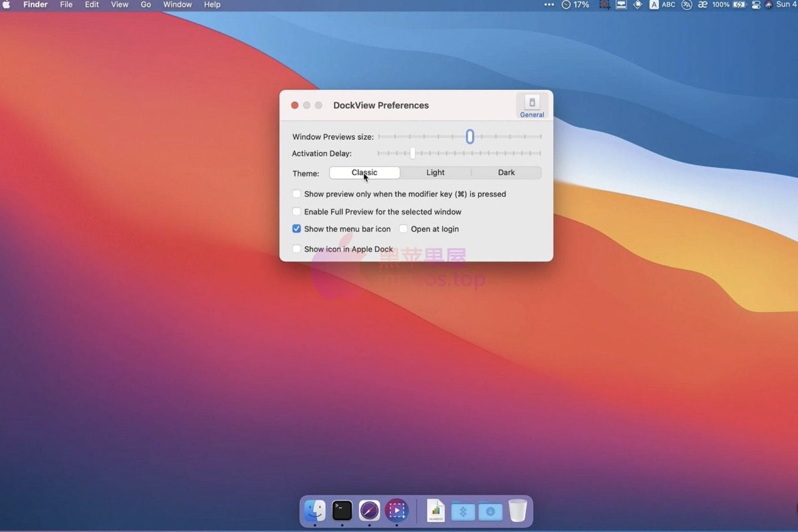Viewport: 798px width, 532px height.
Task: Check Show icon in Apple Dock
Action: coord(297,249)
